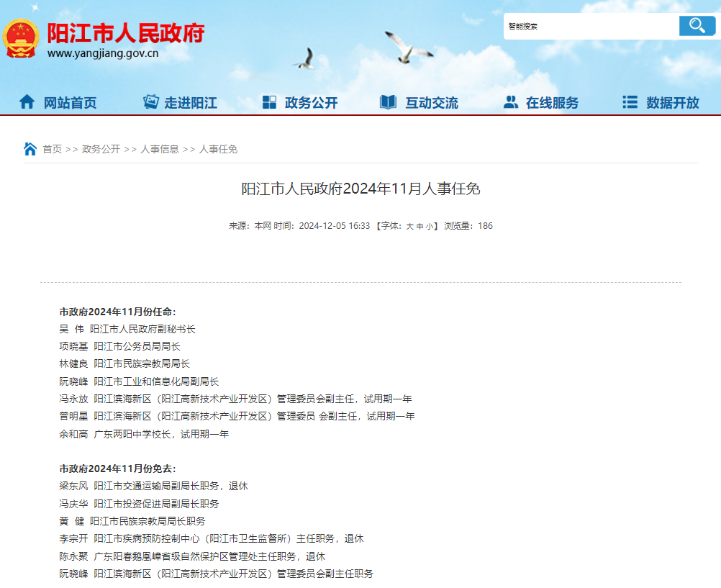Open the 网站首页 menu item
721x588 pixels.
click(x=71, y=103)
